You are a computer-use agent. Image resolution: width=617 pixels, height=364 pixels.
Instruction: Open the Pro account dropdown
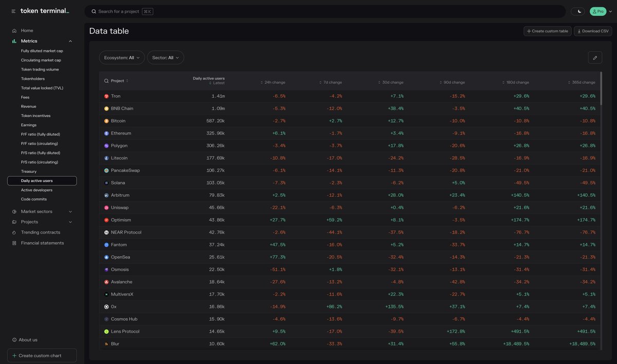[601, 11]
